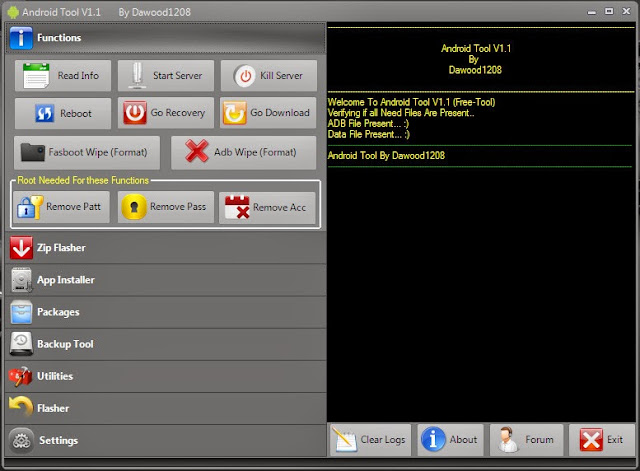The height and width of the screenshot is (471, 640).
Task: Click the Remove Acc calendar icon
Action: click(237, 207)
